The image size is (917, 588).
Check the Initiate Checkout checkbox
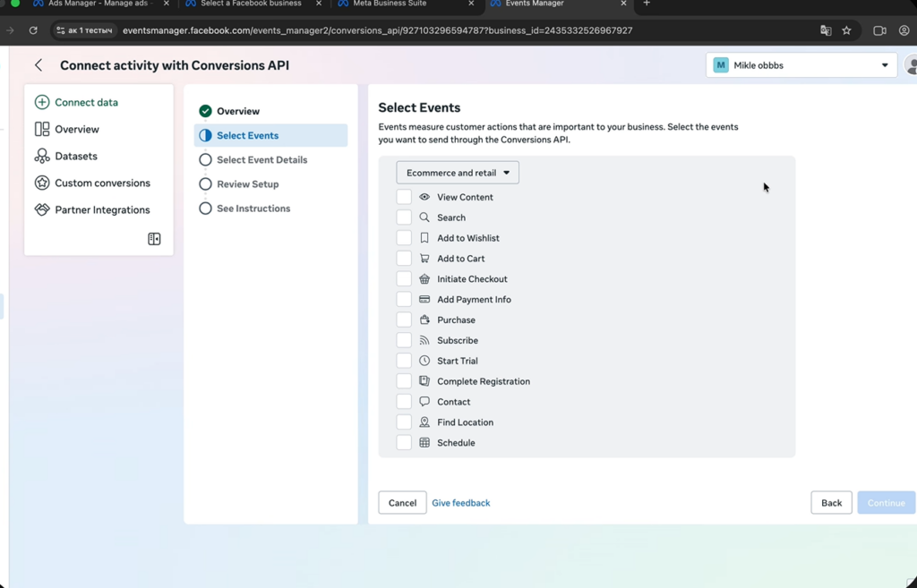click(404, 279)
